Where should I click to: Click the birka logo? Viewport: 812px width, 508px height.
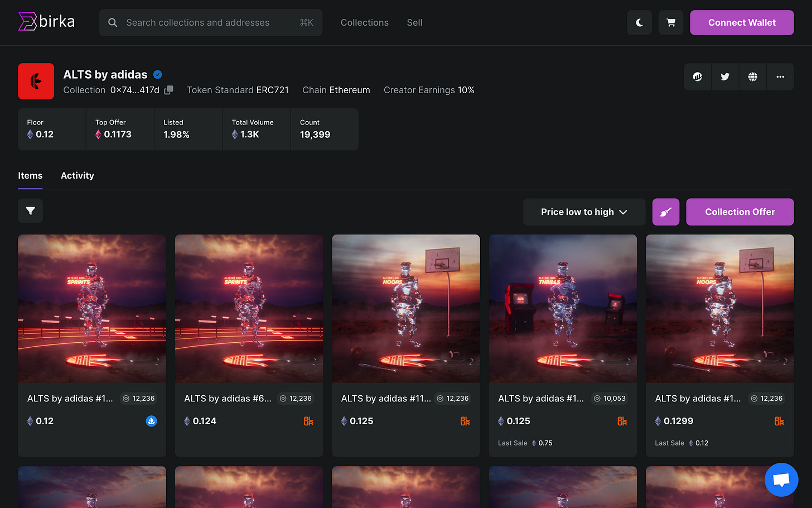tap(47, 22)
